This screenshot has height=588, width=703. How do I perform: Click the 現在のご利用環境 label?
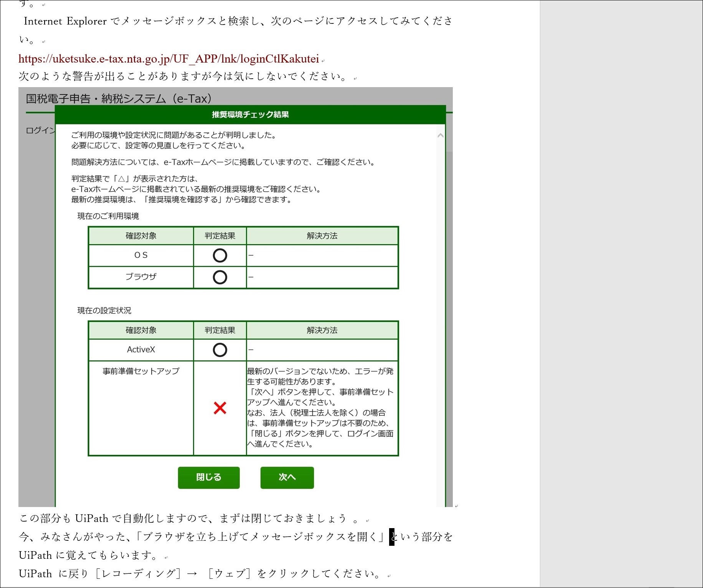[x=108, y=216]
